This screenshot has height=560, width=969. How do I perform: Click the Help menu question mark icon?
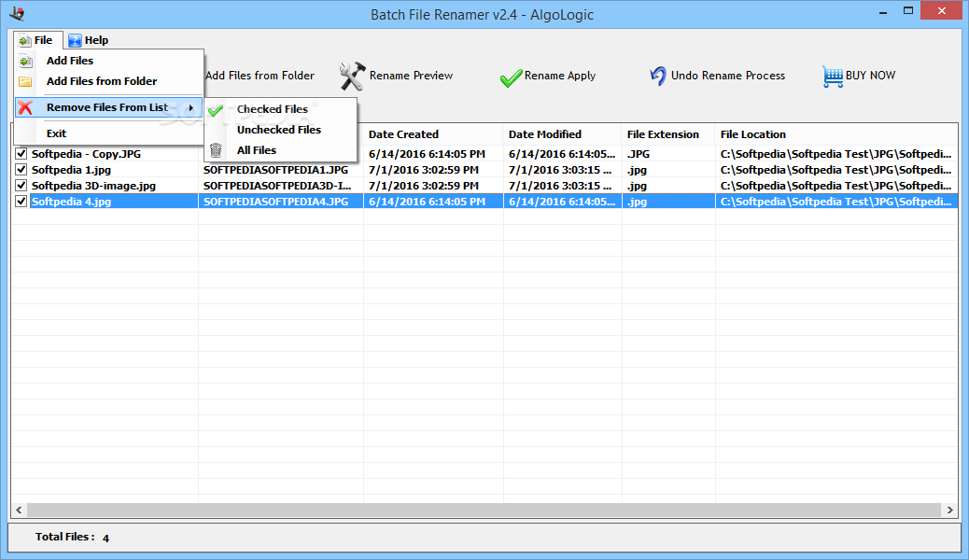pyautogui.click(x=75, y=41)
